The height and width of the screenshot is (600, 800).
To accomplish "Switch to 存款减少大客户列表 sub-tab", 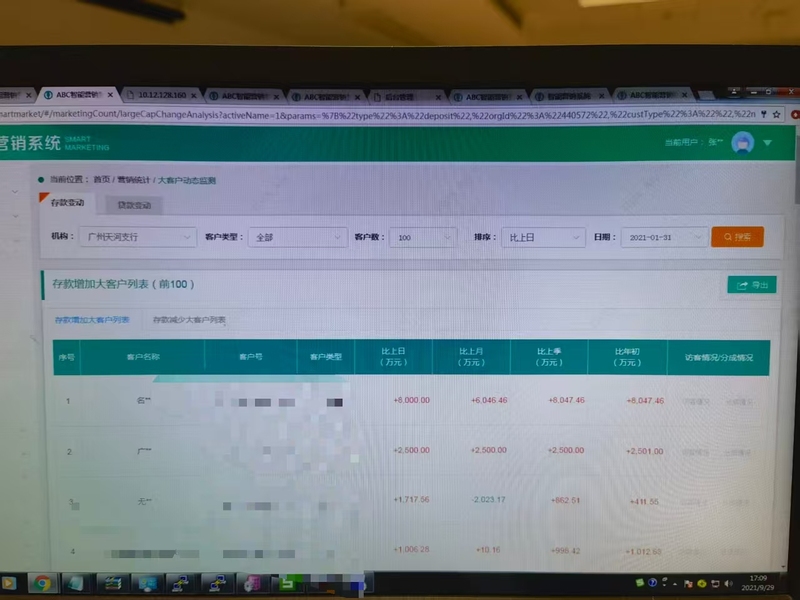I will click(x=189, y=320).
